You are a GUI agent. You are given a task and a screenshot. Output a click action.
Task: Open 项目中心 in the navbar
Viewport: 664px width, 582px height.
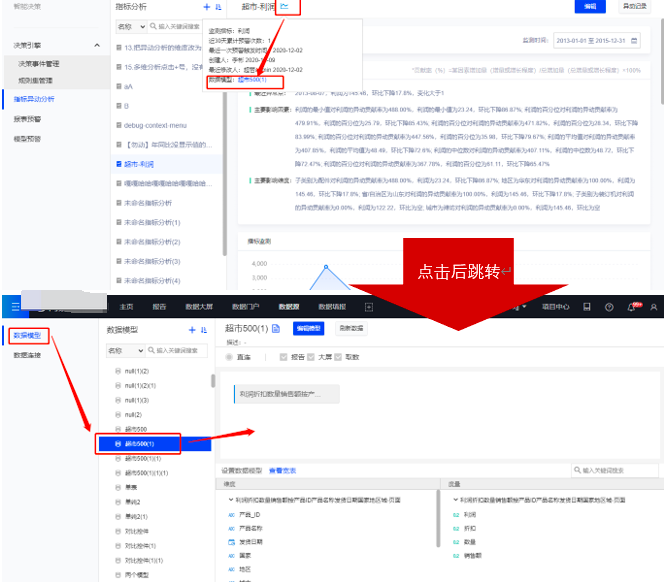point(556,307)
